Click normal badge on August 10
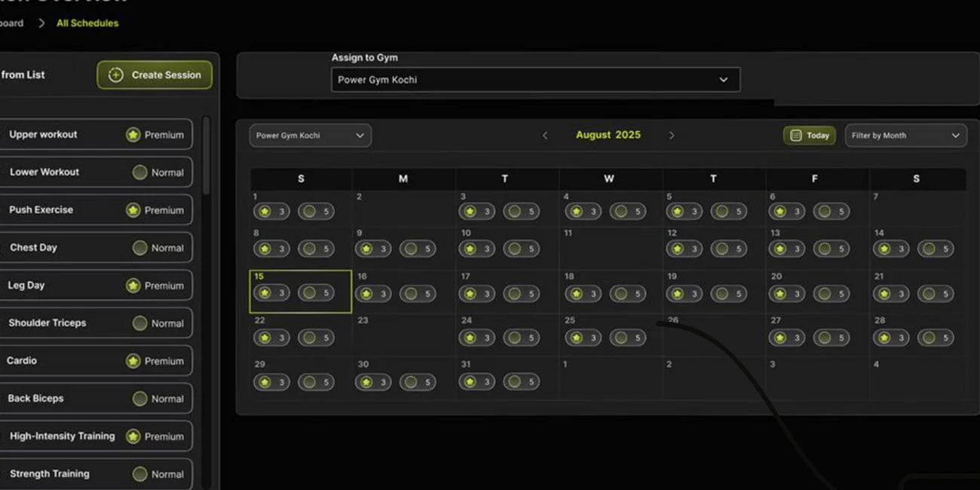The height and width of the screenshot is (490, 980). (522, 249)
